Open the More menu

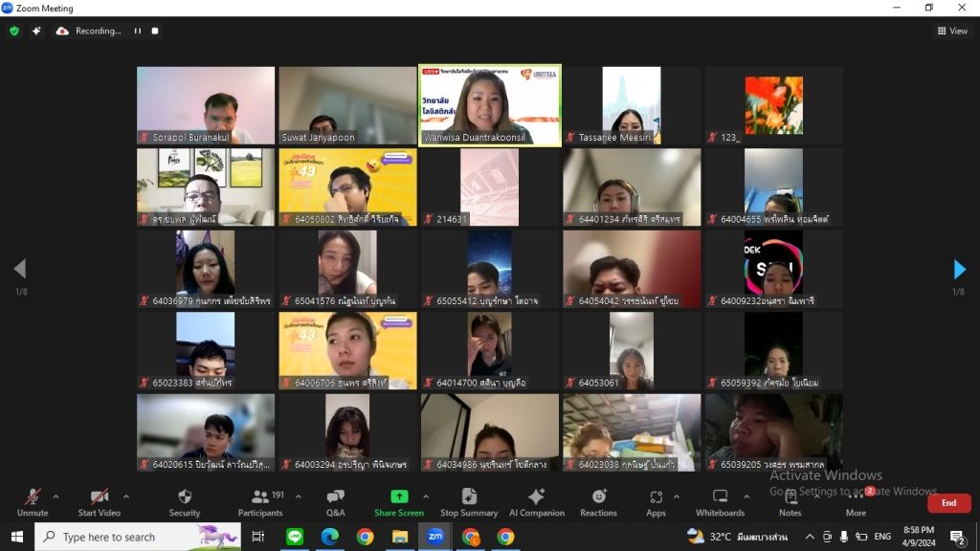point(856,503)
